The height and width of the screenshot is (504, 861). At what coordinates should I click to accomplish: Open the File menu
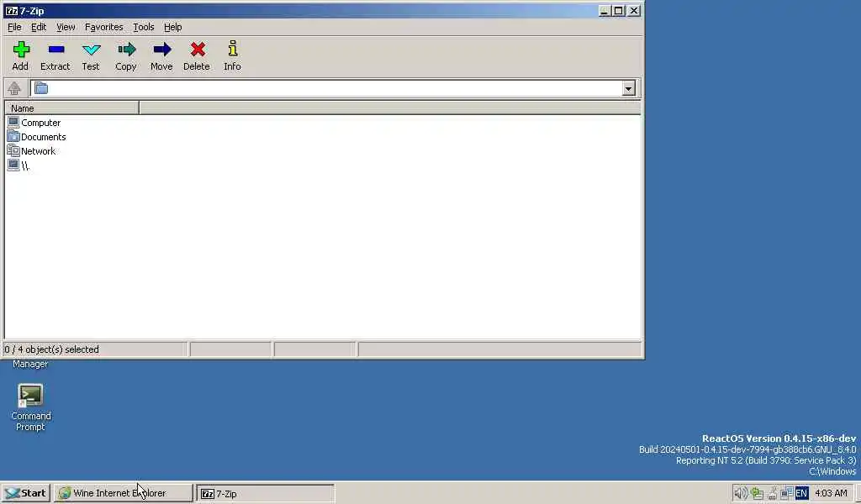[x=14, y=27]
